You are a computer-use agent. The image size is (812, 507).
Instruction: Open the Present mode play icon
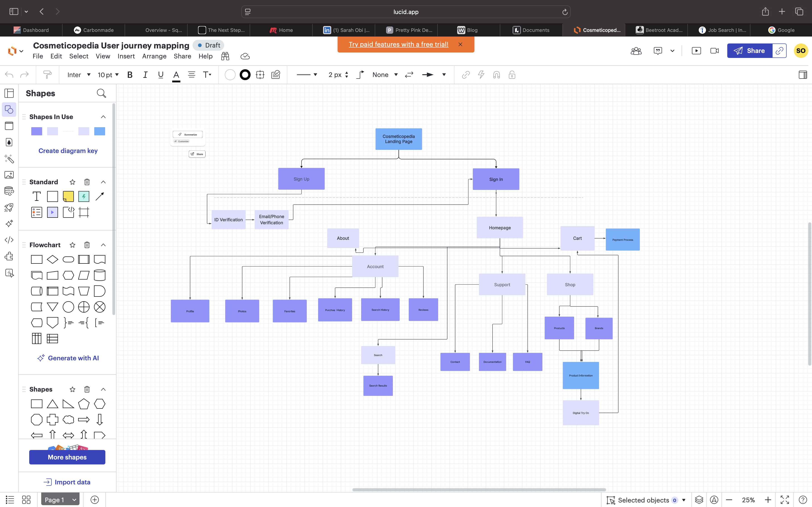pos(696,51)
